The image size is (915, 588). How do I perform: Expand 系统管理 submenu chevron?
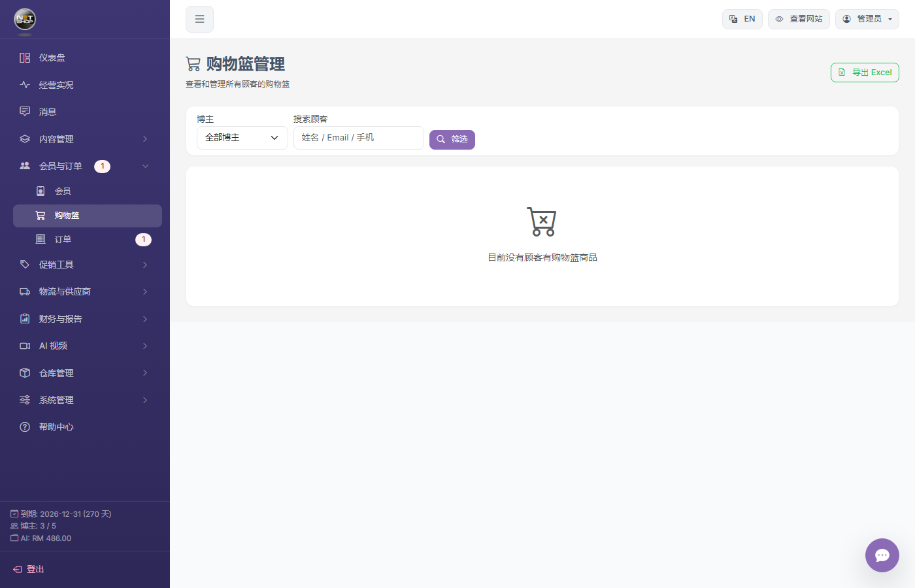click(x=145, y=400)
